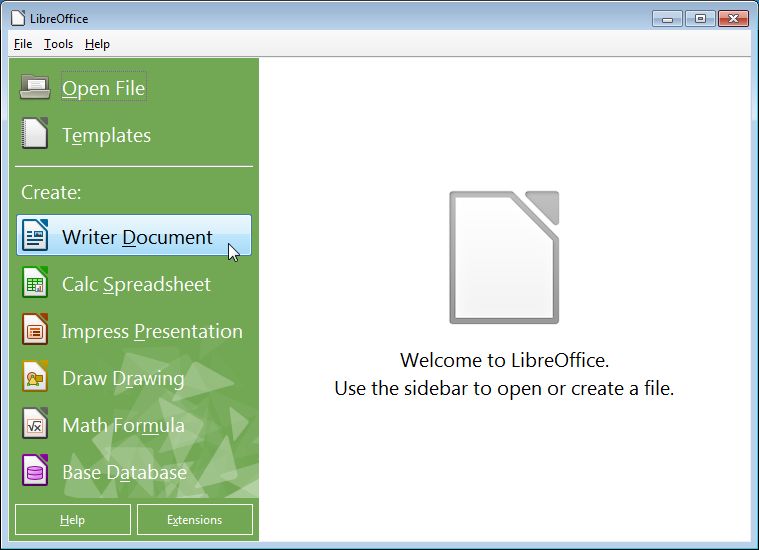This screenshot has width=759, height=550.
Task: Click the 'Welcome to LibreOffice.' text
Action: tap(503, 360)
